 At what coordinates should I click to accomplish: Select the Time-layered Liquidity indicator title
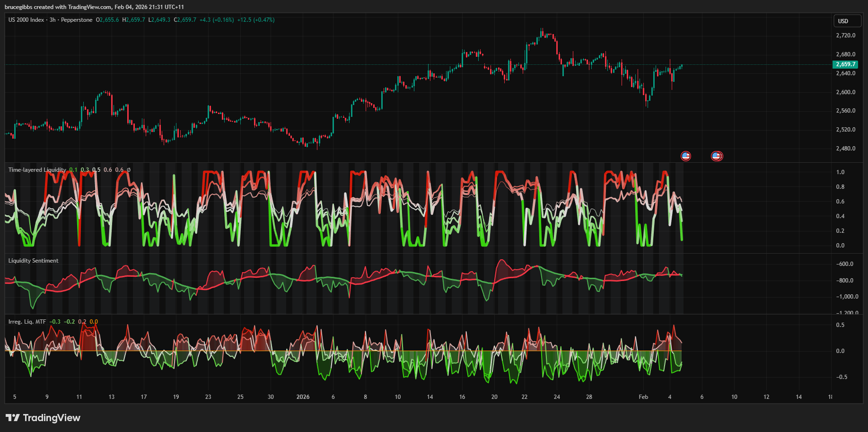[x=37, y=170]
